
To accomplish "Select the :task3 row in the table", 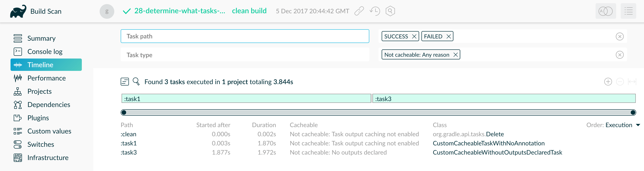I will pos(129,152).
